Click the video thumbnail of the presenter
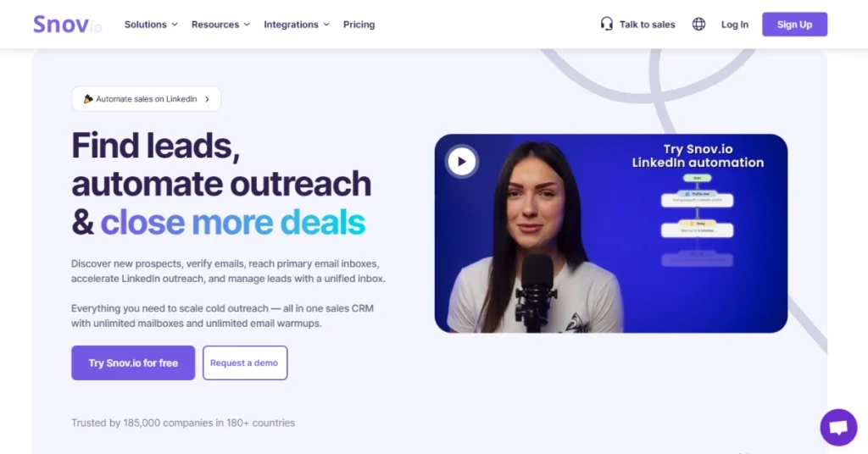Viewport: 868px width, 454px height. pos(610,234)
